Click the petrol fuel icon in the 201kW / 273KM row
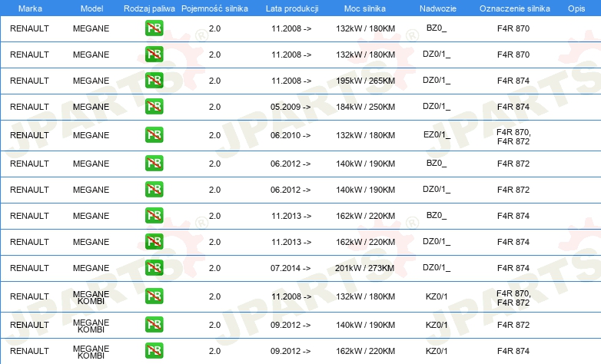Screen dimensions: 601x364 click(x=154, y=268)
